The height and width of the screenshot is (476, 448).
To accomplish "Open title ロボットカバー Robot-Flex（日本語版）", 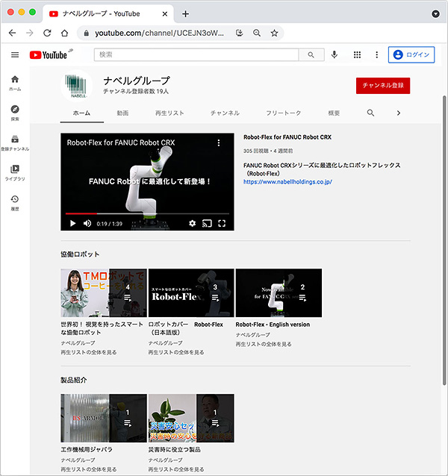I will pos(186,328).
